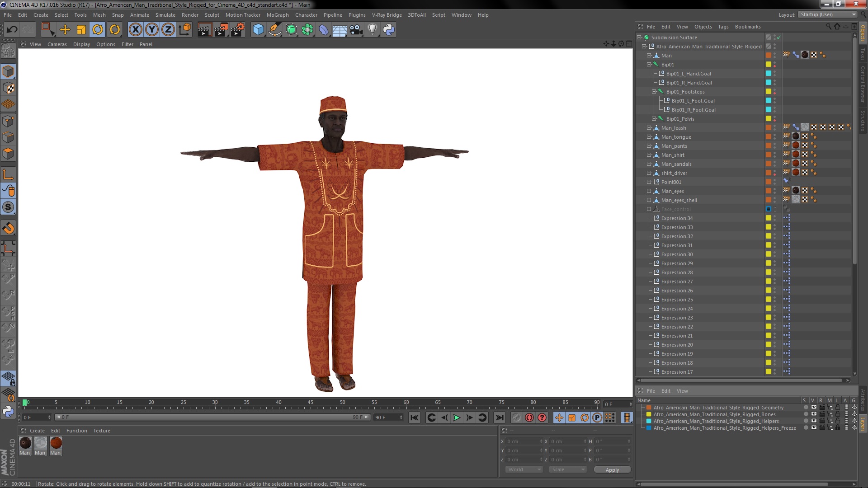Click the Undo arrow icon
The height and width of the screenshot is (488, 868).
(12, 30)
